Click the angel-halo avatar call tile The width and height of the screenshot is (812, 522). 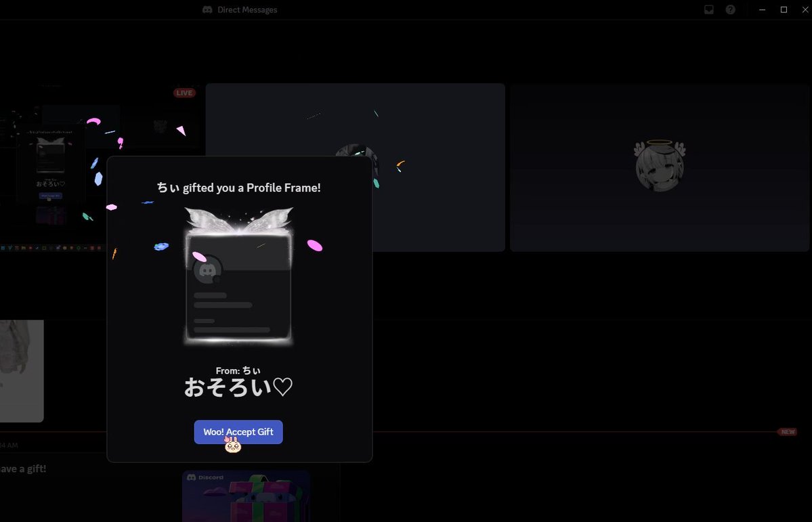tap(659, 168)
